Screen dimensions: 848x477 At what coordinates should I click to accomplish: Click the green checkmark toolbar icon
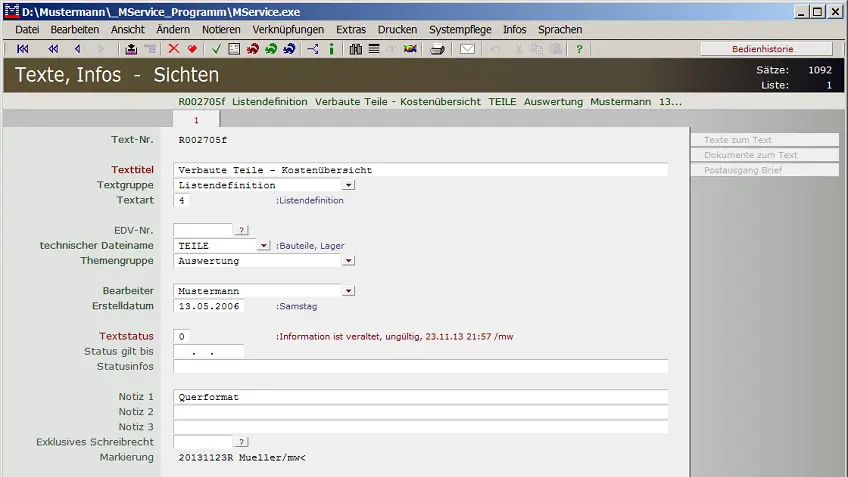(216, 49)
